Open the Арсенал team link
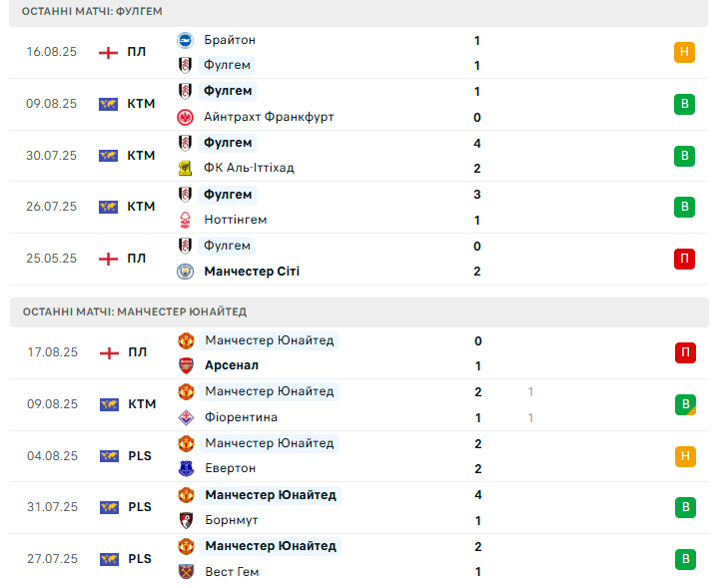 [232, 366]
